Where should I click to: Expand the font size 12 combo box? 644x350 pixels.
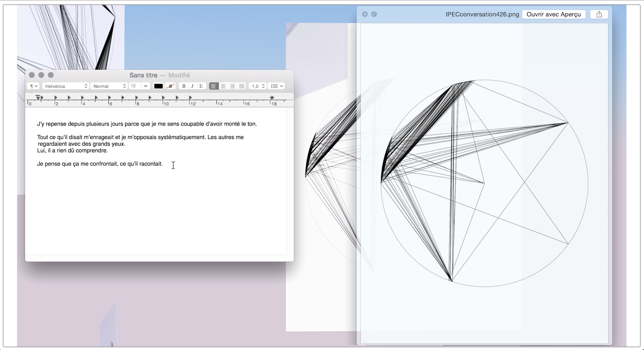click(x=146, y=86)
